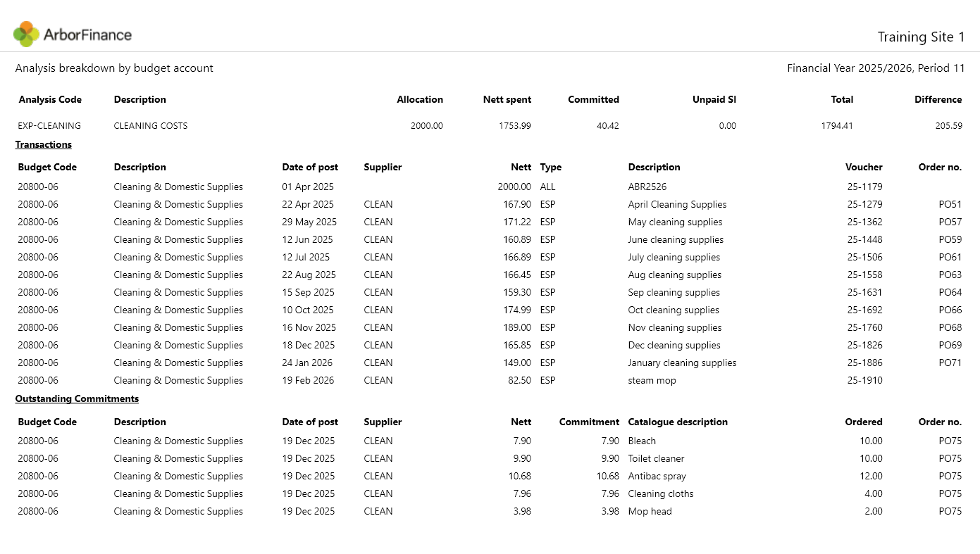Click the Type column header
This screenshot has width=980, height=554.
pyautogui.click(x=551, y=167)
